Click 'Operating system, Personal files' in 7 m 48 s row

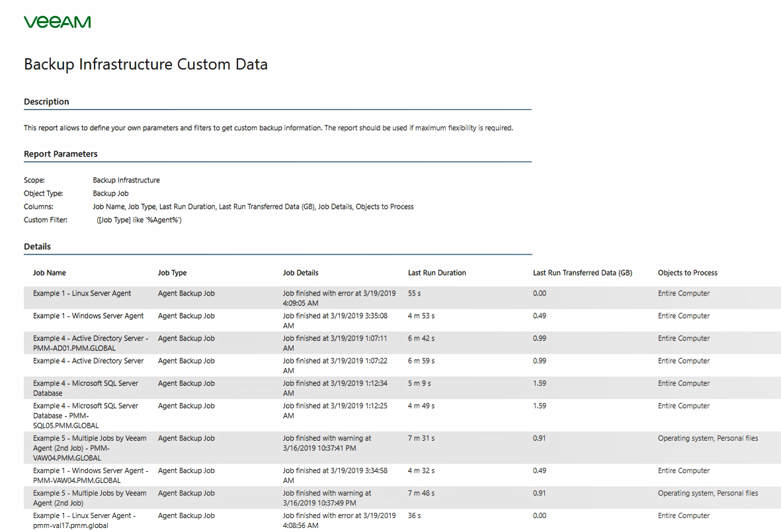click(708, 493)
